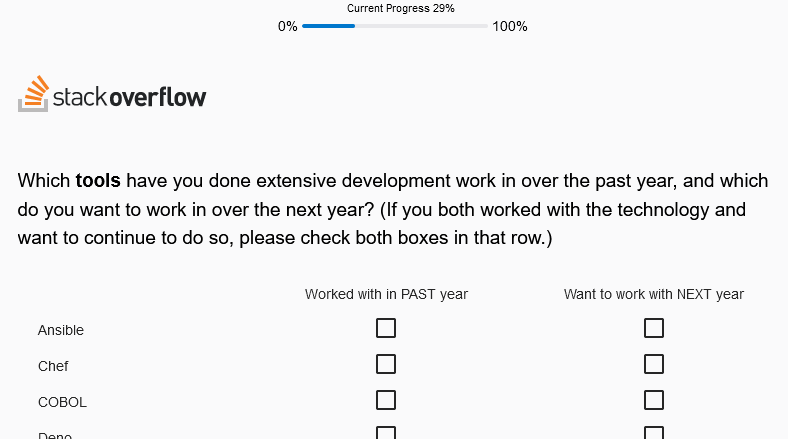
Task: Click the "Current Progress 29%" label
Action: click(x=401, y=8)
